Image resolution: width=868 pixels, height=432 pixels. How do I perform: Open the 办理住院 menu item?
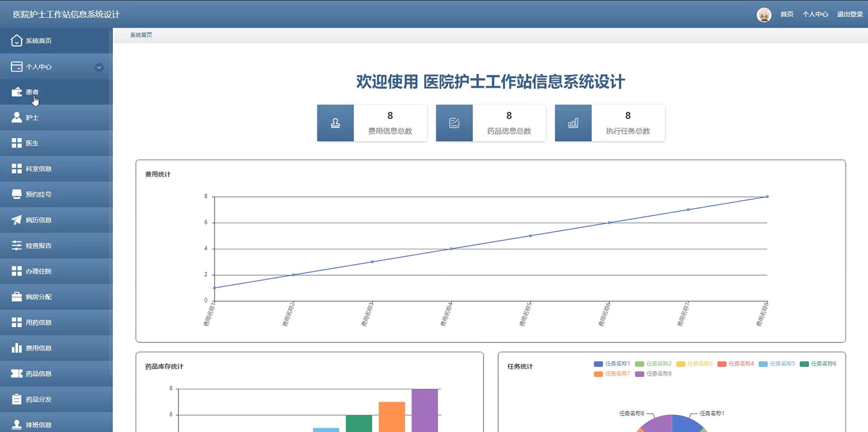(x=56, y=271)
